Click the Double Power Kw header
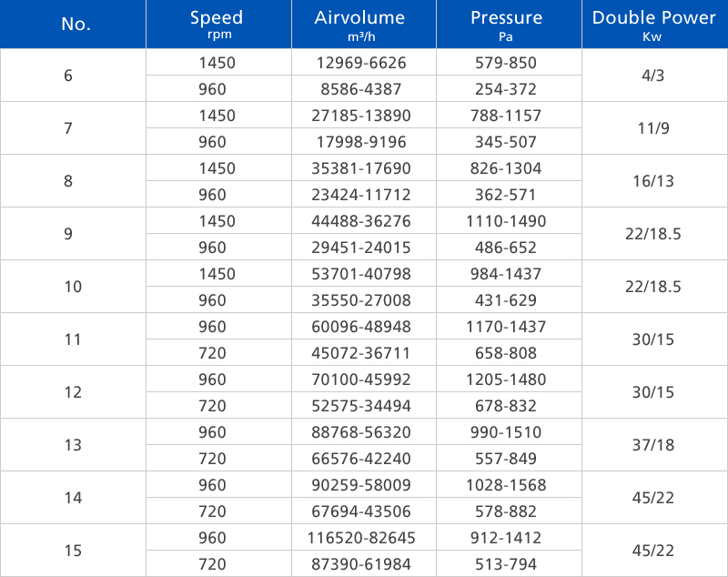 pos(653,25)
